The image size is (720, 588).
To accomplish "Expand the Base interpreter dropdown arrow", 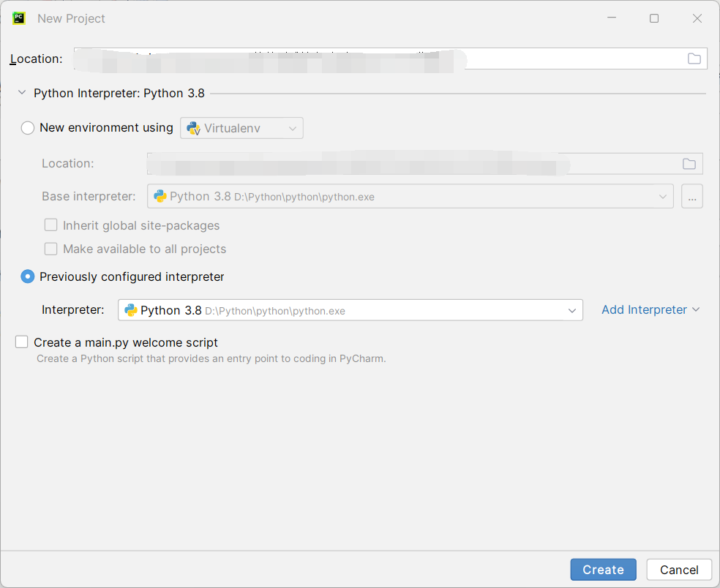I will coord(662,197).
